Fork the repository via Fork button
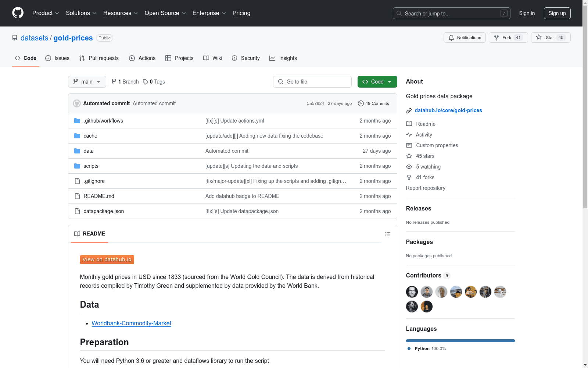Screen dimensions: 588x368 click(x=508, y=38)
